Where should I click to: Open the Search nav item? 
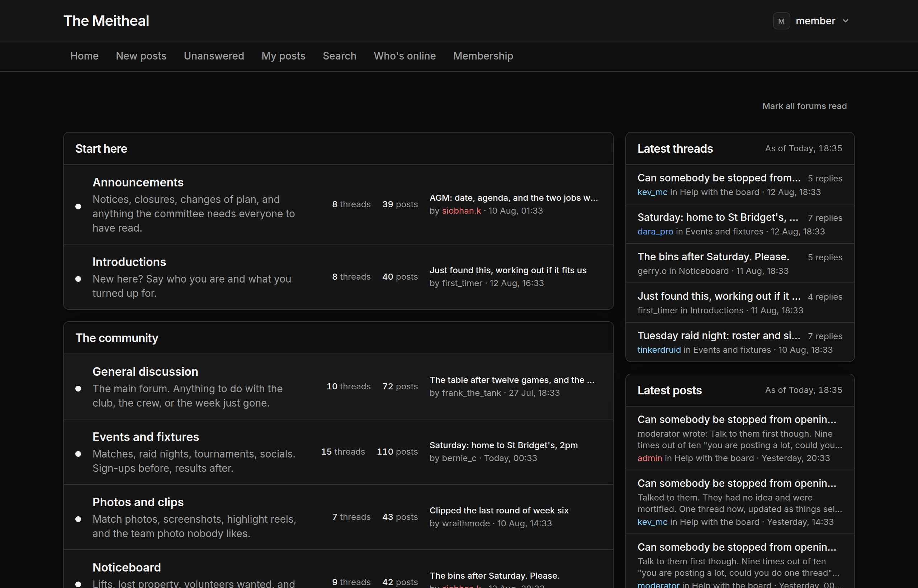[x=340, y=56]
